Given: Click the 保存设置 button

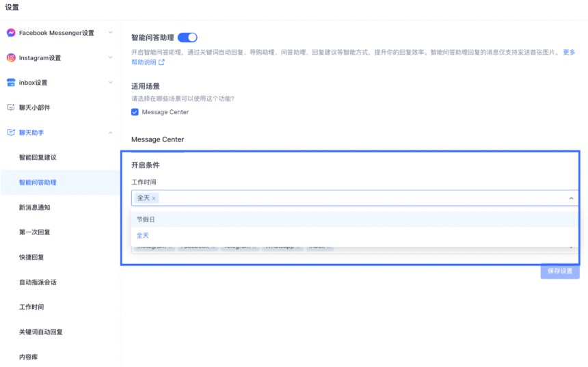Looking at the screenshot, I should [559, 271].
